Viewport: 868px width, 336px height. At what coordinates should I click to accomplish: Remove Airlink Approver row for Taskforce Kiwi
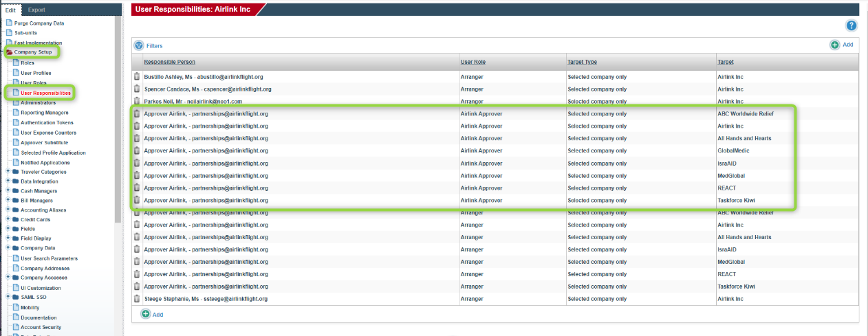pos(137,201)
